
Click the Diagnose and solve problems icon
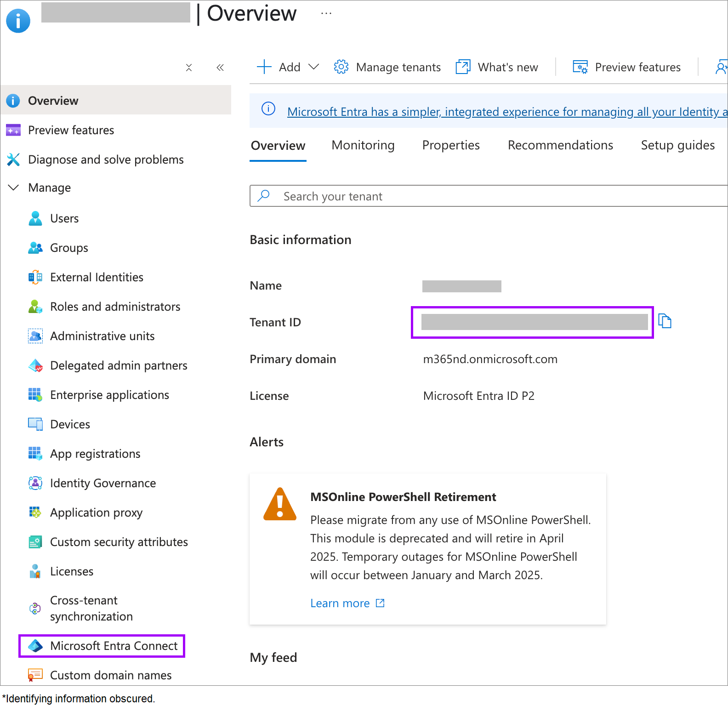[x=13, y=159]
